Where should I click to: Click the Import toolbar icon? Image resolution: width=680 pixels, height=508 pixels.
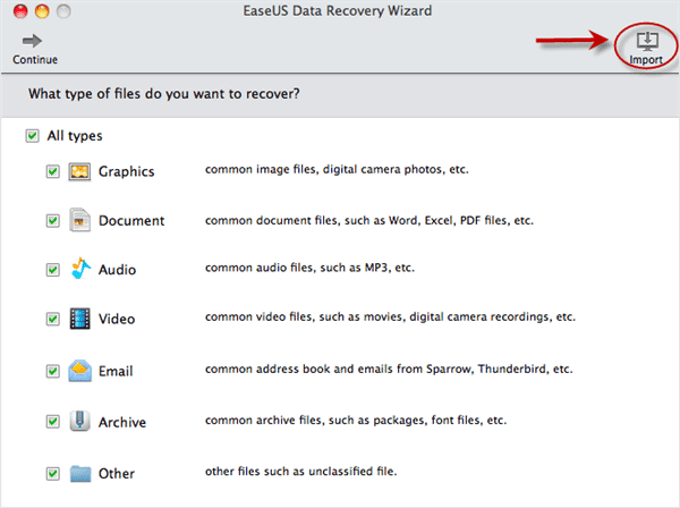[x=646, y=41]
